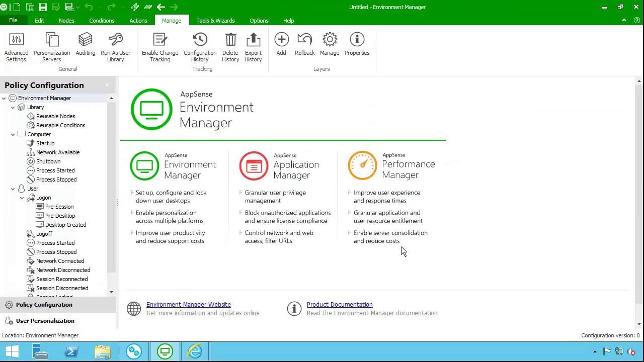
Task: Open the Product Documentation link
Action: point(340,305)
